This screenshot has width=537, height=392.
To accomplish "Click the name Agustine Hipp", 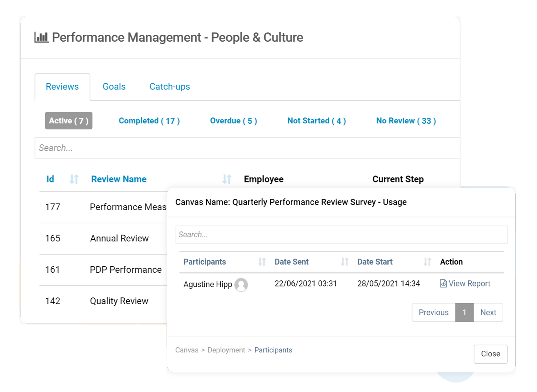I will click(208, 284).
